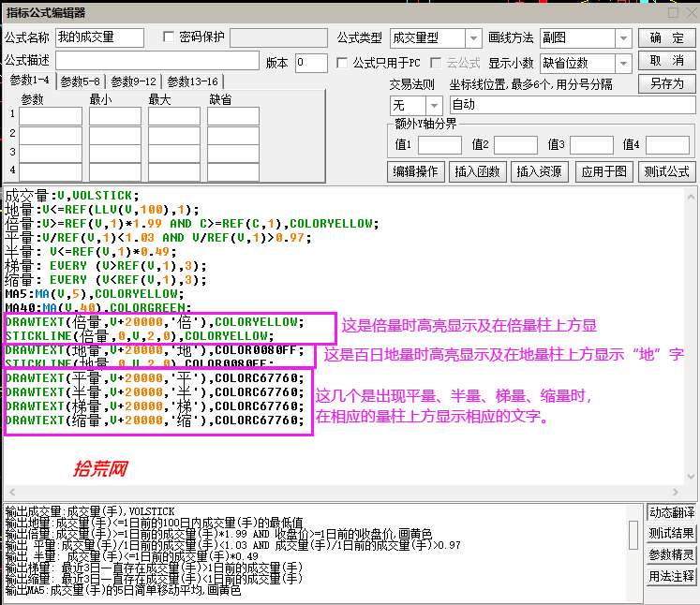This screenshot has height=605, width=700.
Task: Click row 3 缺省 value field
Action: point(233,154)
